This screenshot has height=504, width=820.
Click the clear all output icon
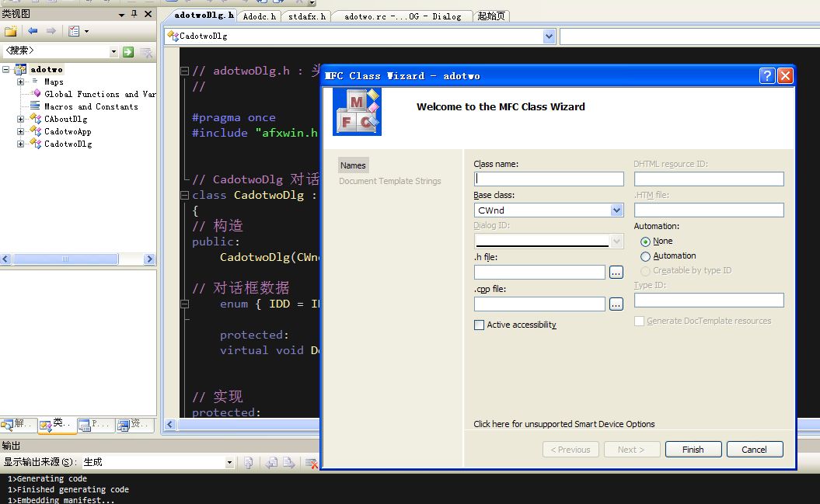tap(311, 463)
